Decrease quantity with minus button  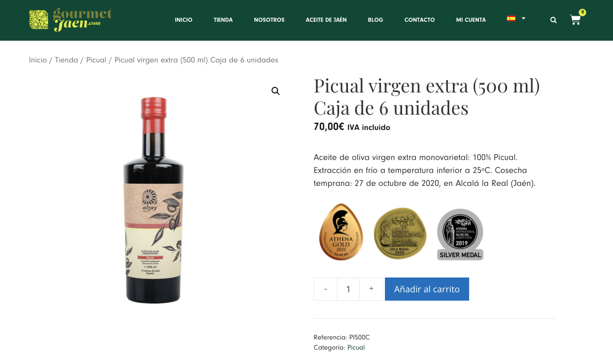[x=325, y=289]
